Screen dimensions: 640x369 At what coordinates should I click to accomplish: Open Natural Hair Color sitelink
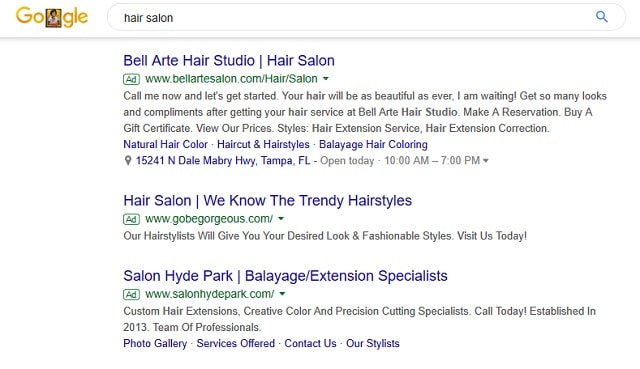coord(166,144)
